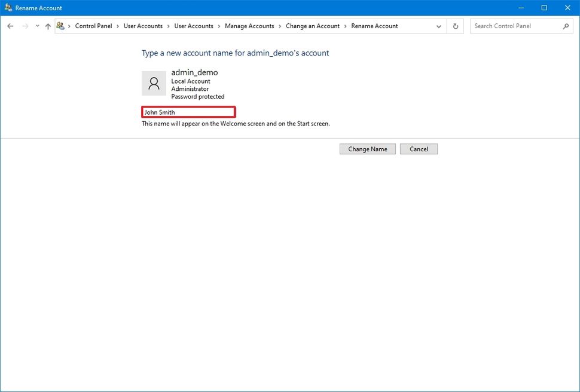Click the forward navigation arrow
The width and height of the screenshot is (580, 392).
coord(24,26)
